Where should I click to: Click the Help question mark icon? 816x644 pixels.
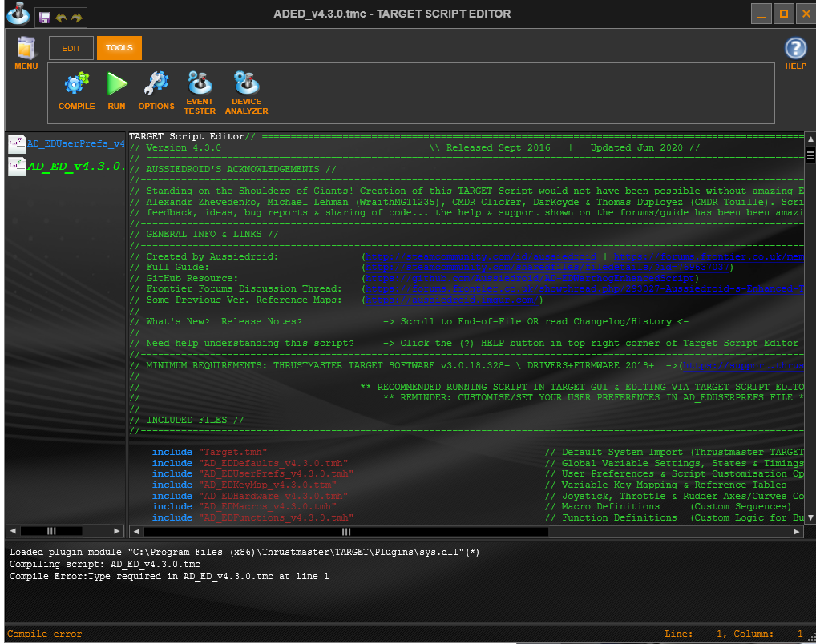[x=796, y=49]
